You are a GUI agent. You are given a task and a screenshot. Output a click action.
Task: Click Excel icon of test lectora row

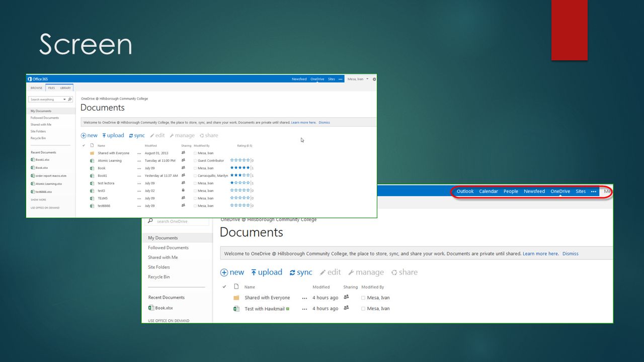tap(92, 184)
